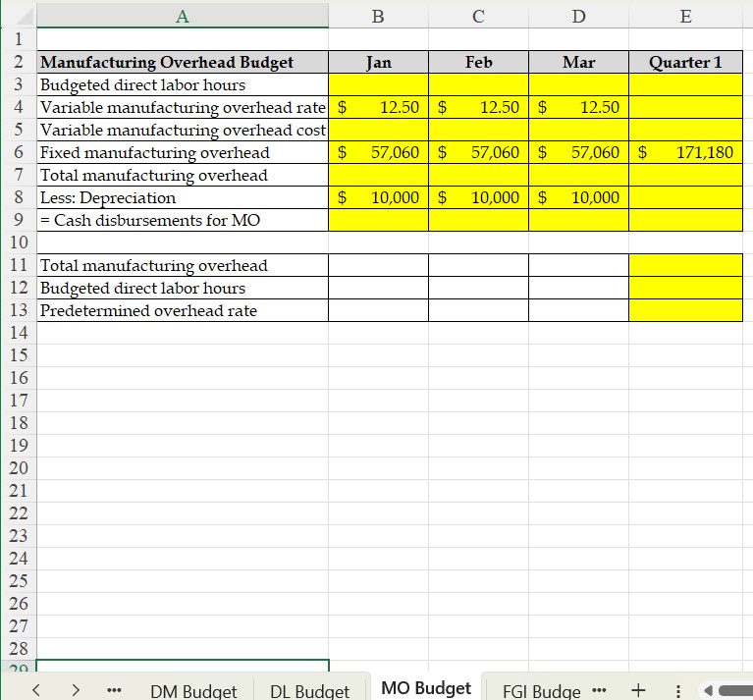The image size is (753, 700).
Task: Click the Variable manufacturing overhead cost label
Action: click(x=183, y=131)
